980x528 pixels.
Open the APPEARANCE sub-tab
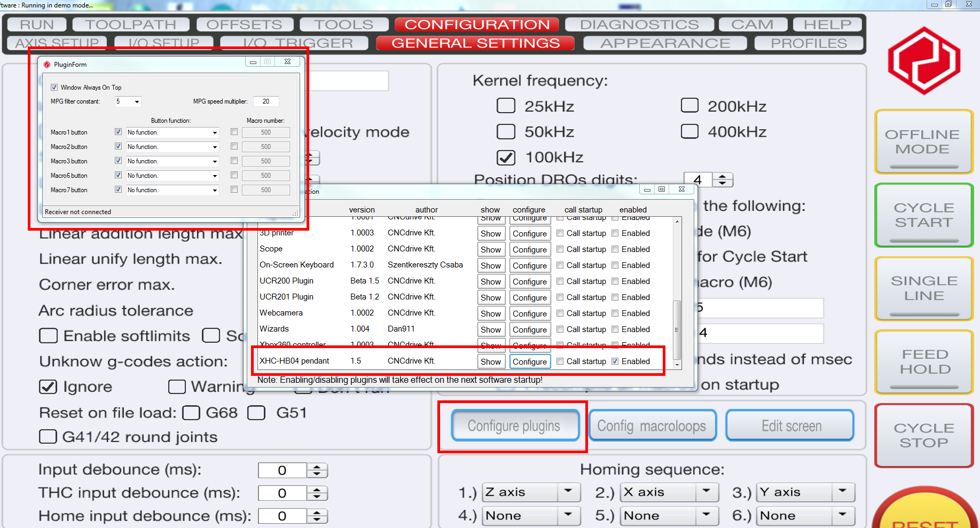[665, 43]
